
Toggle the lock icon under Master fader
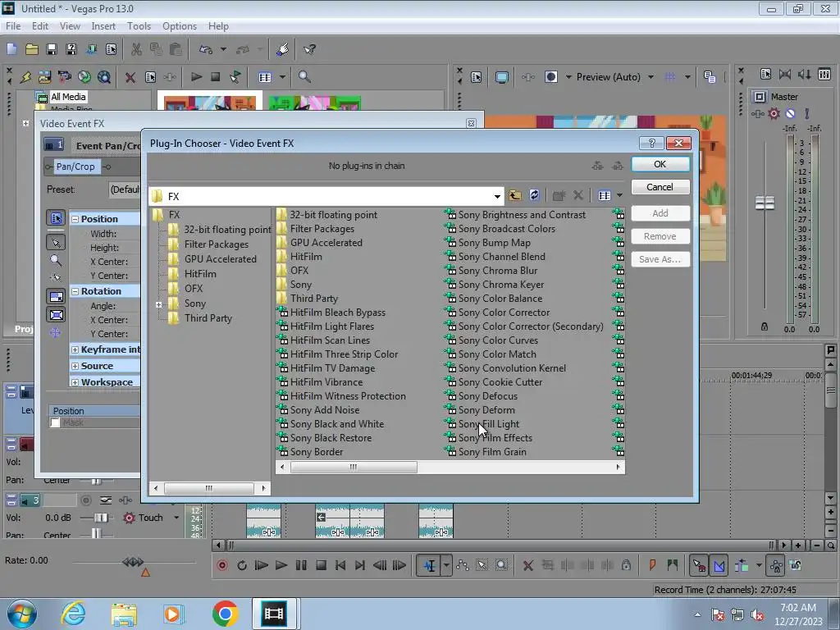pyautogui.click(x=765, y=326)
